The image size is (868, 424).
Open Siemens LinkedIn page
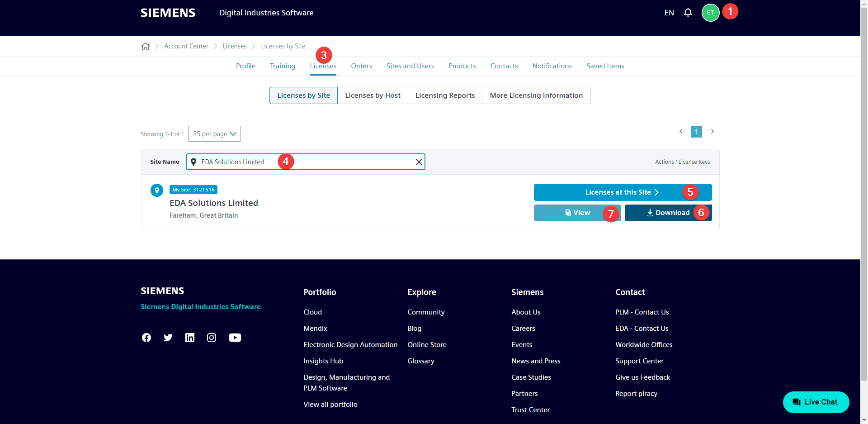(x=190, y=338)
